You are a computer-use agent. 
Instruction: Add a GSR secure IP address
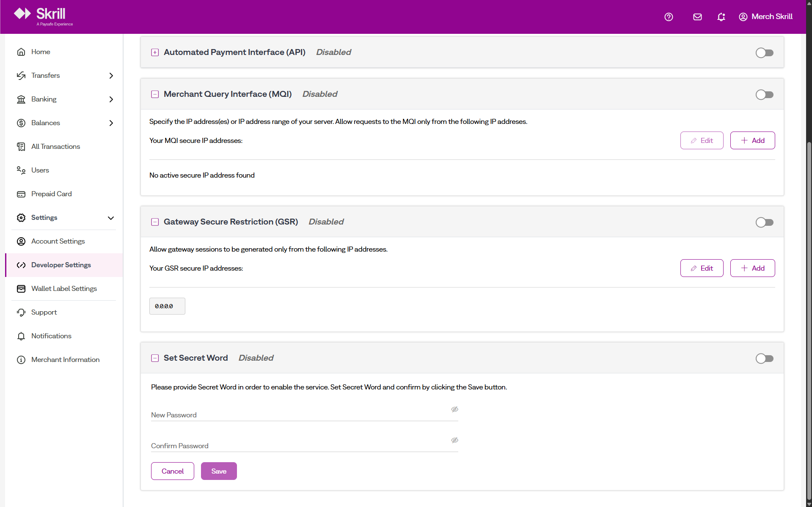tap(752, 268)
